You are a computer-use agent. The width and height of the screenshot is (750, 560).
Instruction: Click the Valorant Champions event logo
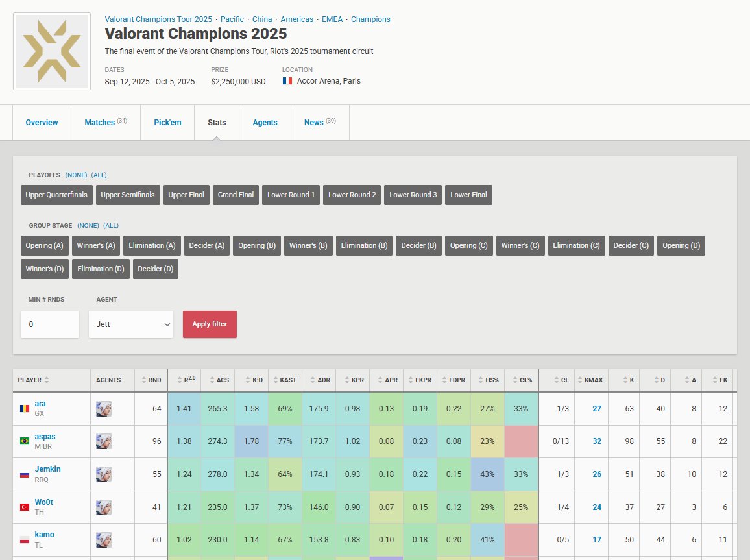(52, 51)
